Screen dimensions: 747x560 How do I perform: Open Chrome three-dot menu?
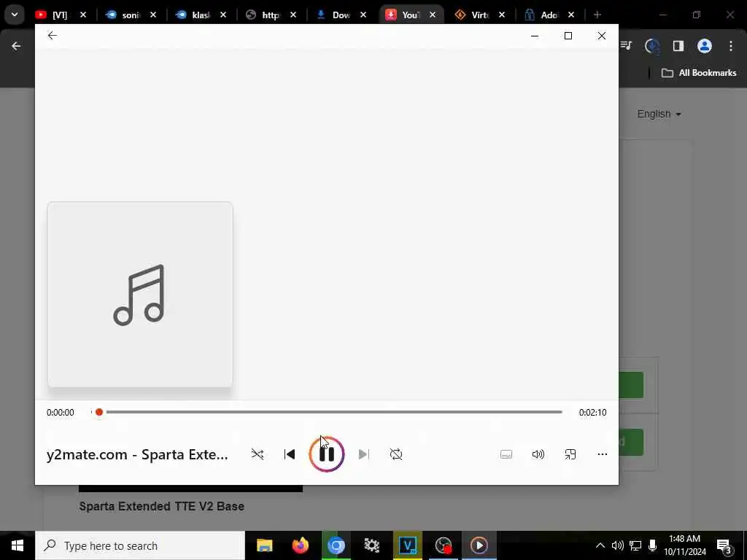coord(731,46)
